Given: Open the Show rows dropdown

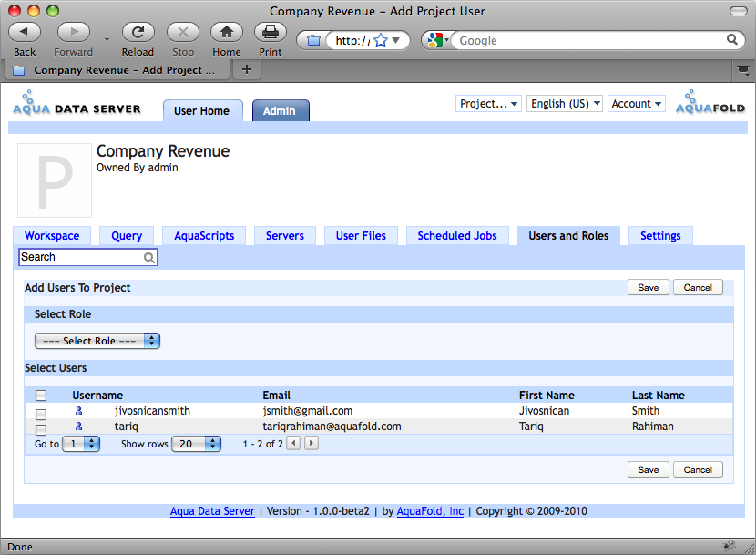Looking at the screenshot, I should 196,444.
